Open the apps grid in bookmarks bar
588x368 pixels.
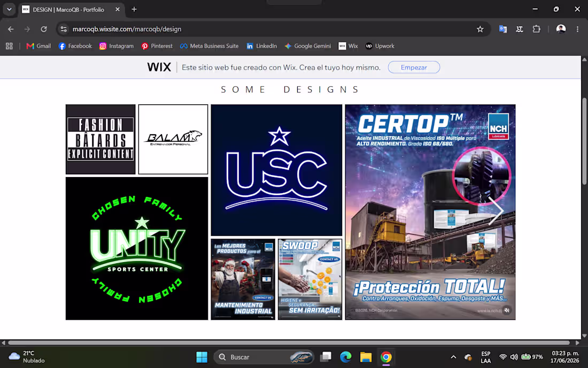(x=9, y=46)
